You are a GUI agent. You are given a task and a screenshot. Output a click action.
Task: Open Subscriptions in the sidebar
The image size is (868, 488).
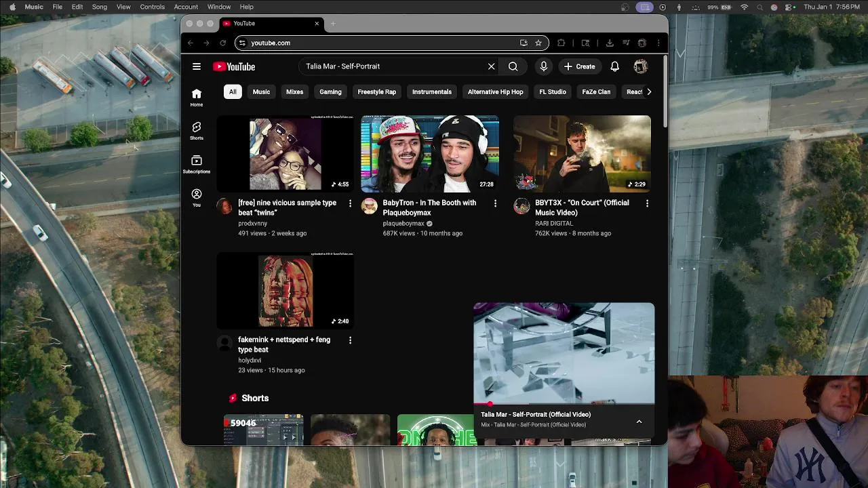pos(197,164)
